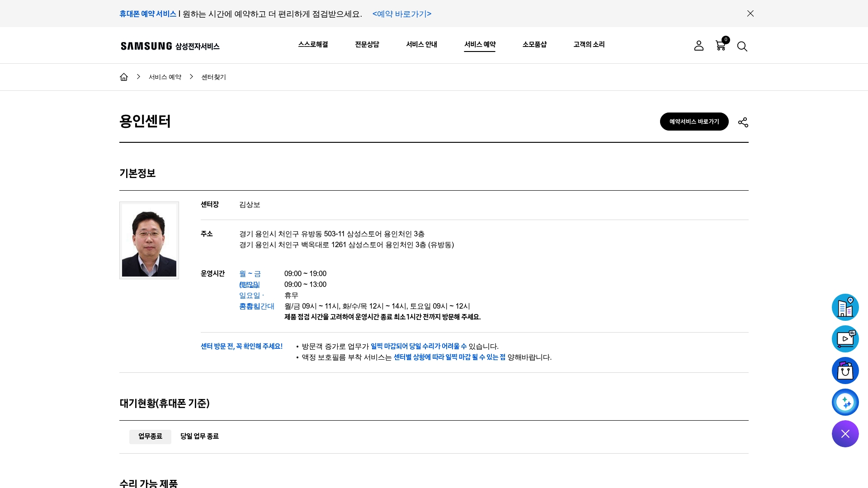Click the center manager name 김상보

(250, 205)
